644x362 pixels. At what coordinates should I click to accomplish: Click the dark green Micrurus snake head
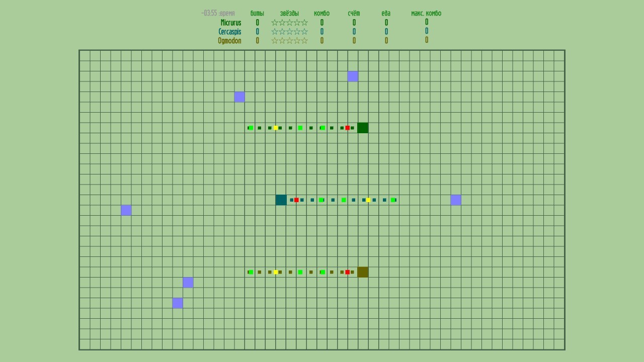tap(363, 128)
